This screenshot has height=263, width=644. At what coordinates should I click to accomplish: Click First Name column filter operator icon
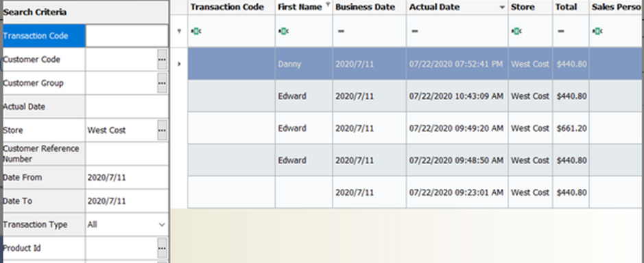pyautogui.click(x=283, y=31)
